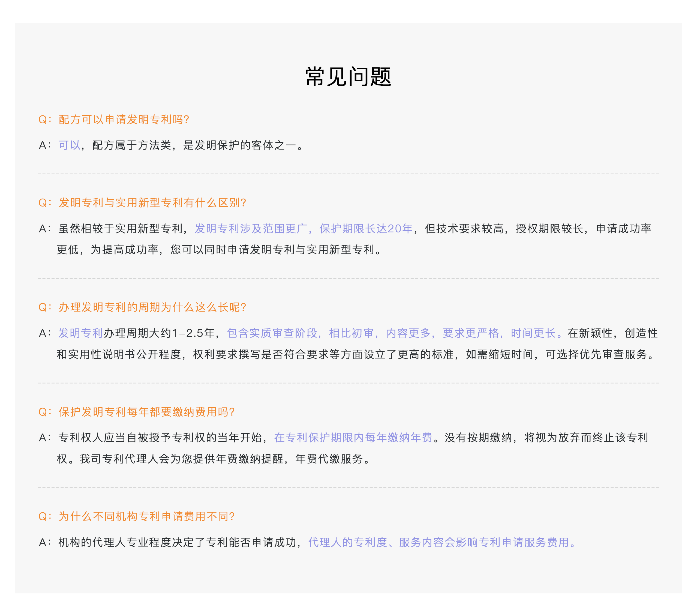Click the question 为什么不同机构专利申请费用不同?
Screen dimensions: 697x616
click(147, 516)
